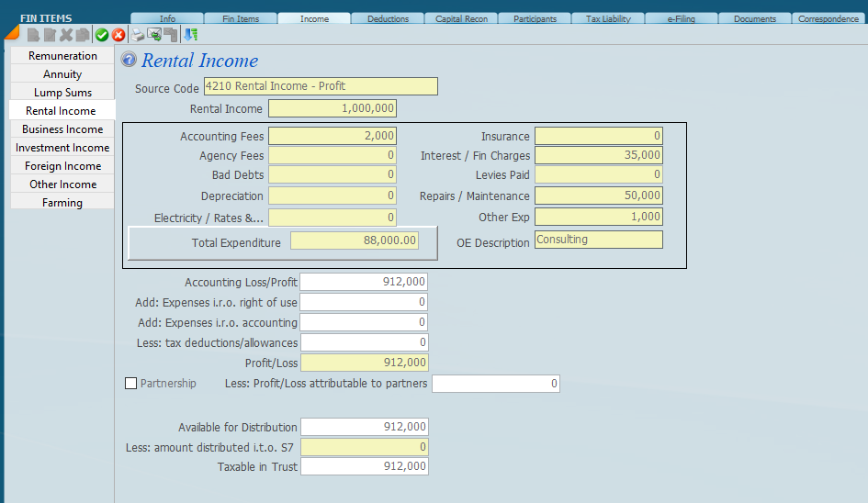Click the email envelope toolbar icon
The image size is (868, 503).
pos(154,35)
